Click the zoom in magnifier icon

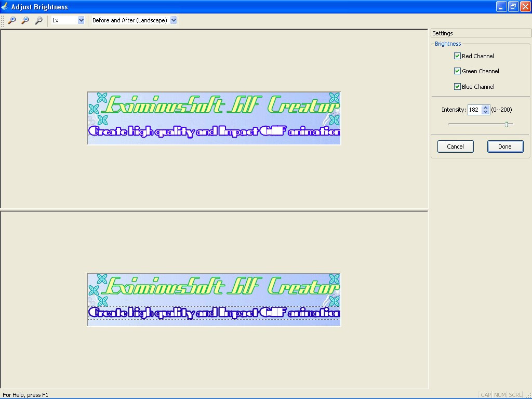[11, 20]
